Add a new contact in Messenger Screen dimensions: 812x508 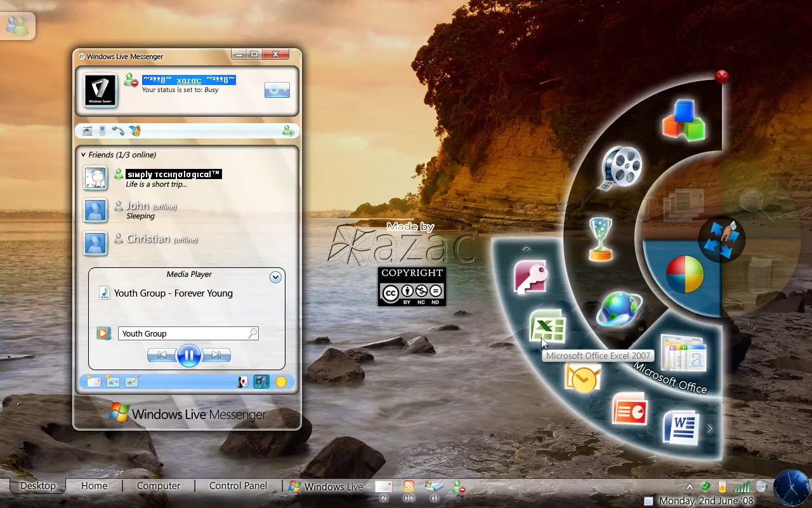(x=289, y=130)
